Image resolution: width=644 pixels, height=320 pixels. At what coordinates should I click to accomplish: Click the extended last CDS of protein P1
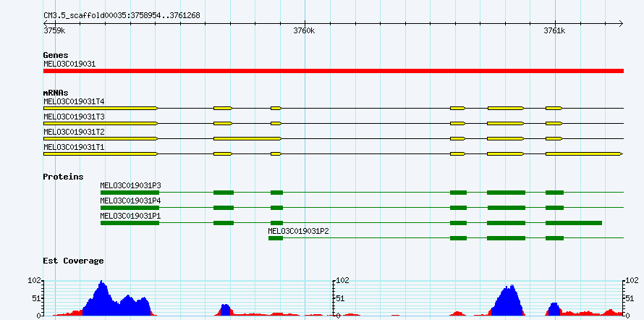tap(574, 223)
